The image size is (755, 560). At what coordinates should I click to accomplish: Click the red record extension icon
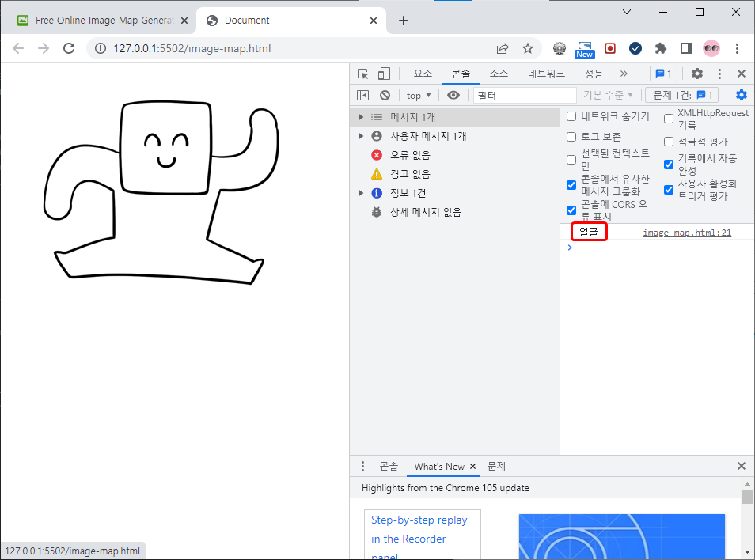click(x=610, y=48)
